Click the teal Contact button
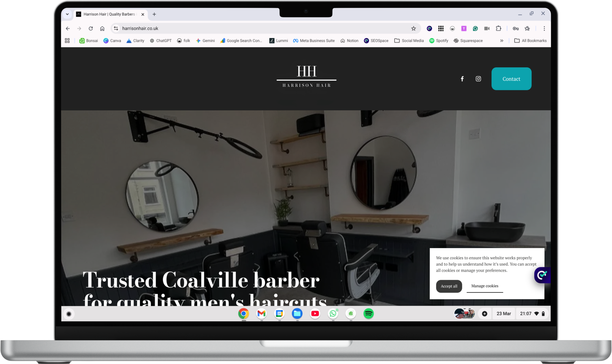612x364 pixels. pyautogui.click(x=511, y=79)
